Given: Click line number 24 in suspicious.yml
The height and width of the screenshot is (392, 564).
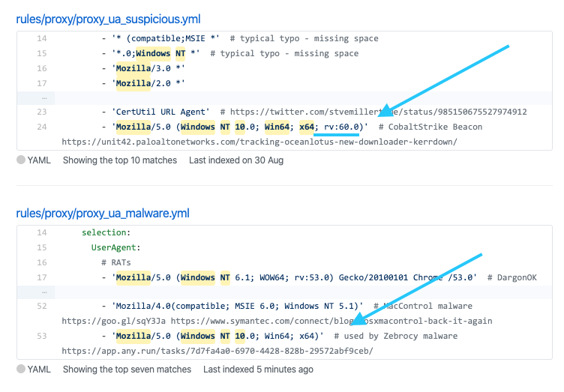Looking at the screenshot, I should click(x=42, y=127).
